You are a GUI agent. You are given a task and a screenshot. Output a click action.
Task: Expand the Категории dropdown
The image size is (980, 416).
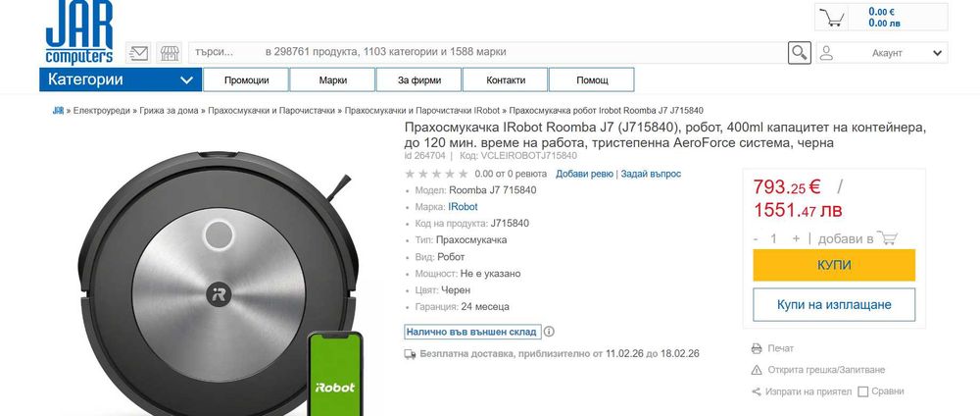(x=120, y=80)
